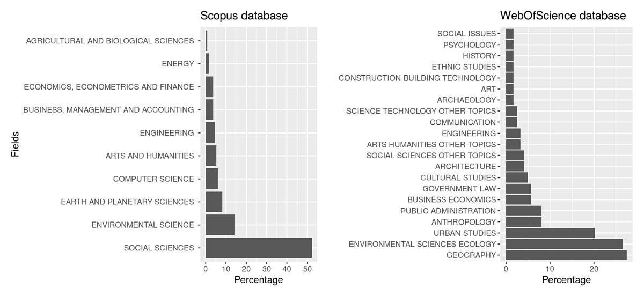The image size is (644, 296).
Task: Click the Public Administration bar
Action: point(523,211)
